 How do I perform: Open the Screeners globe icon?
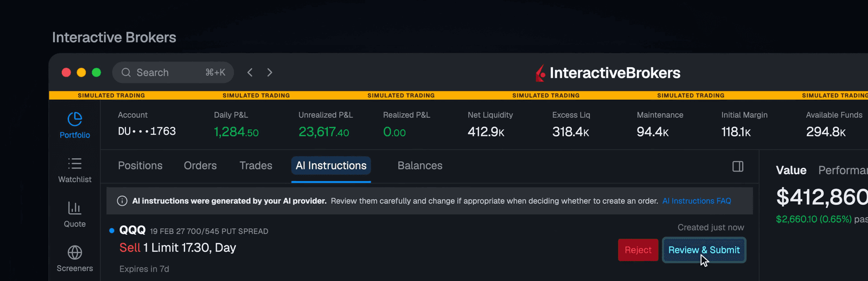[x=75, y=252]
